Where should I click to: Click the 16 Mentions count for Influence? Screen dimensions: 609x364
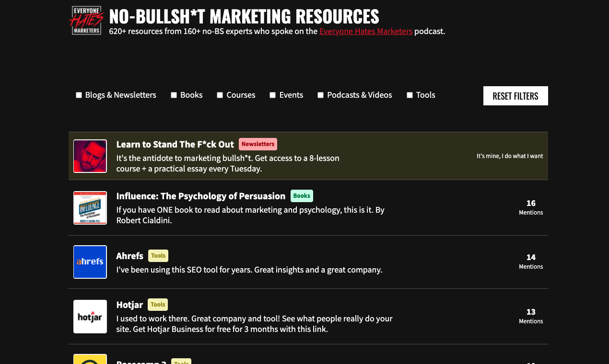(x=531, y=207)
